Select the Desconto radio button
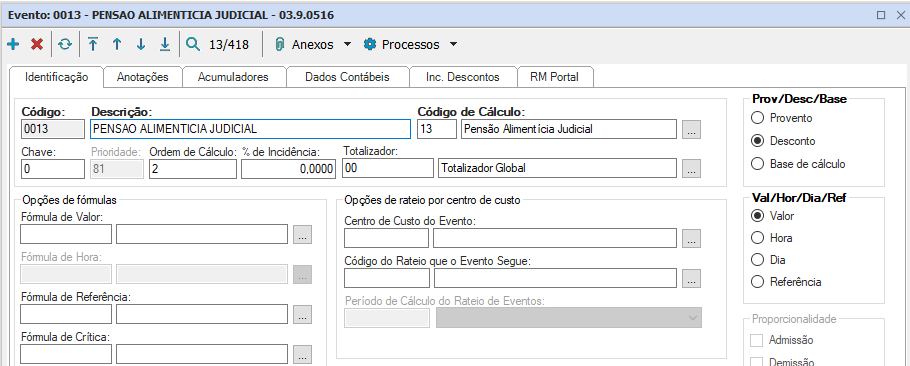This screenshot has height=366, width=910. pos(757,141)
